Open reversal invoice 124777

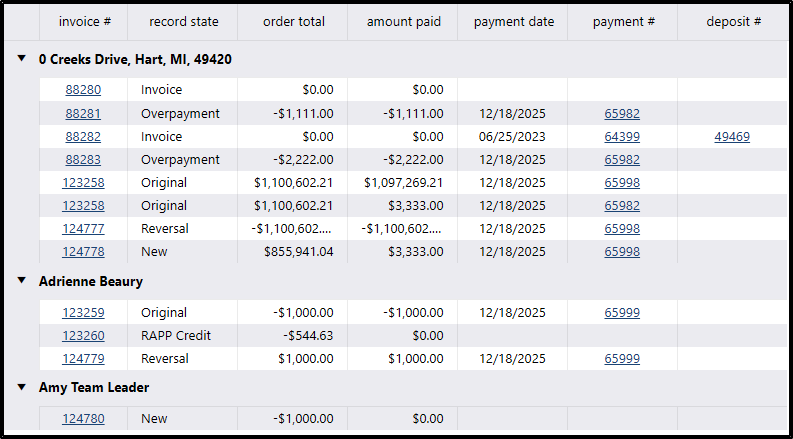point(83,229)
